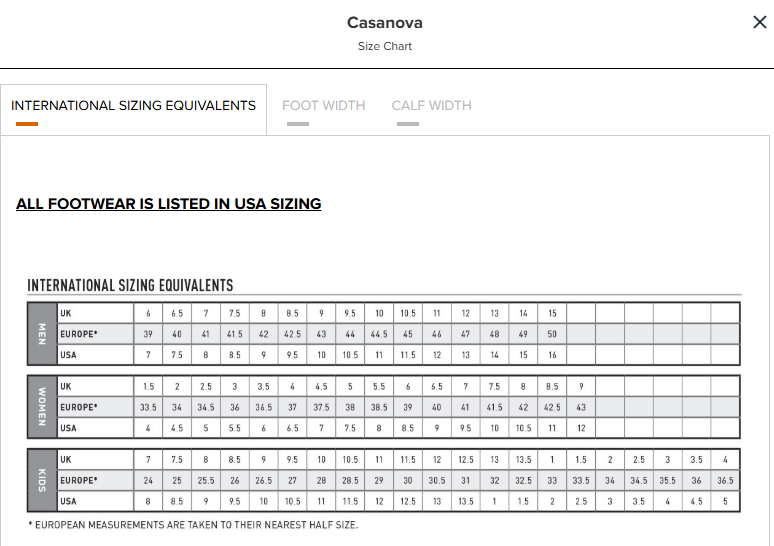
Task: Click the 25.5 cell in Kids Europe row
Action: coord(206,480)
